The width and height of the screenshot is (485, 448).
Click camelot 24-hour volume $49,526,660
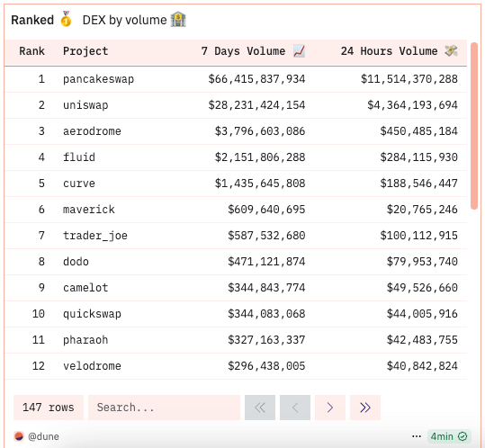(x=422, y=288)
